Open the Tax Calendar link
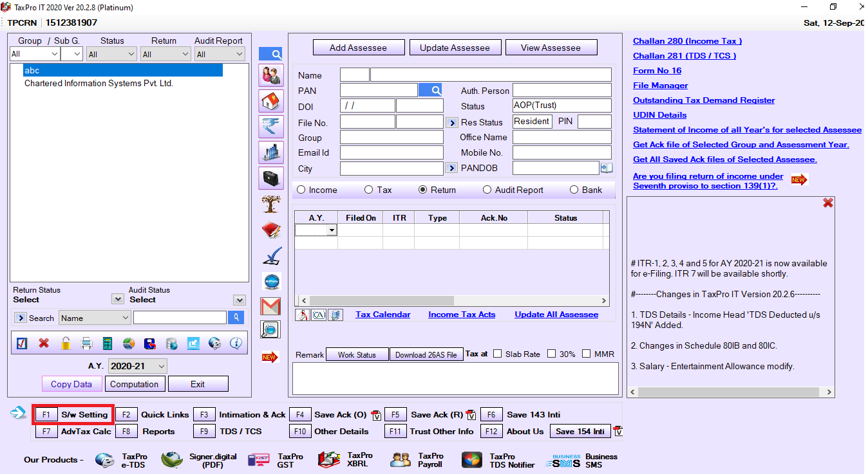This screenshot has width=868, height=476. (383, 315)
